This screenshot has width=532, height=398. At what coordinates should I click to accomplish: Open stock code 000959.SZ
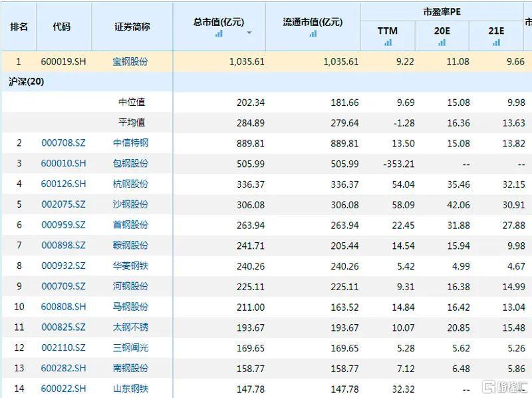tap(63, 225)
